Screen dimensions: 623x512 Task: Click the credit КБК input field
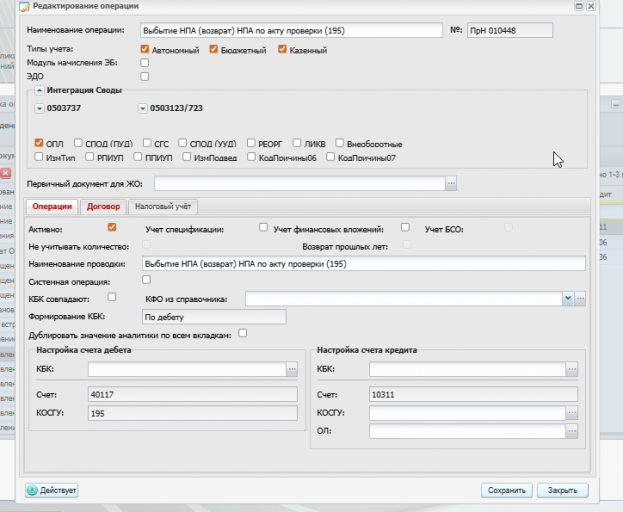coord(468,369)
